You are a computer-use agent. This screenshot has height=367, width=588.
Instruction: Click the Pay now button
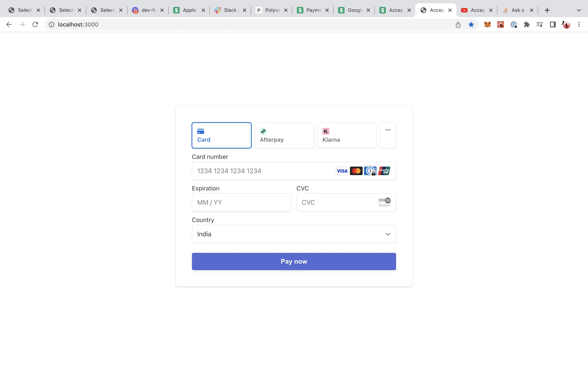(294, 261)
